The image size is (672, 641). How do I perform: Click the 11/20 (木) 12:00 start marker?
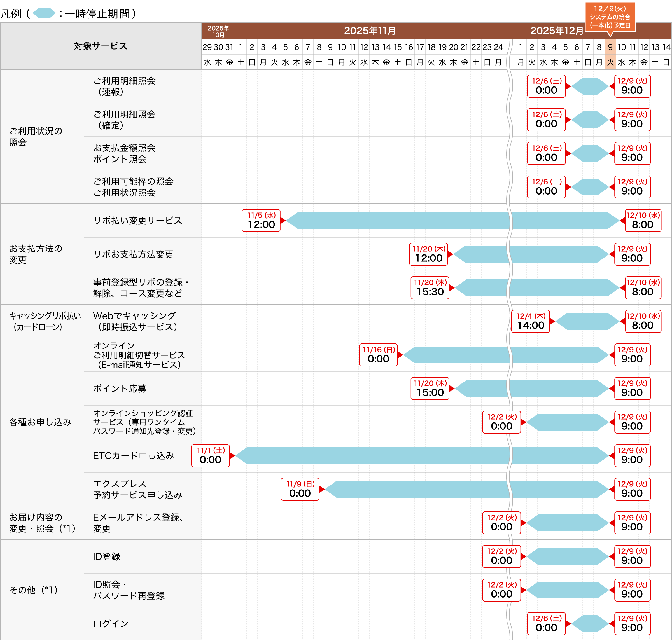[x=429, y=254]
